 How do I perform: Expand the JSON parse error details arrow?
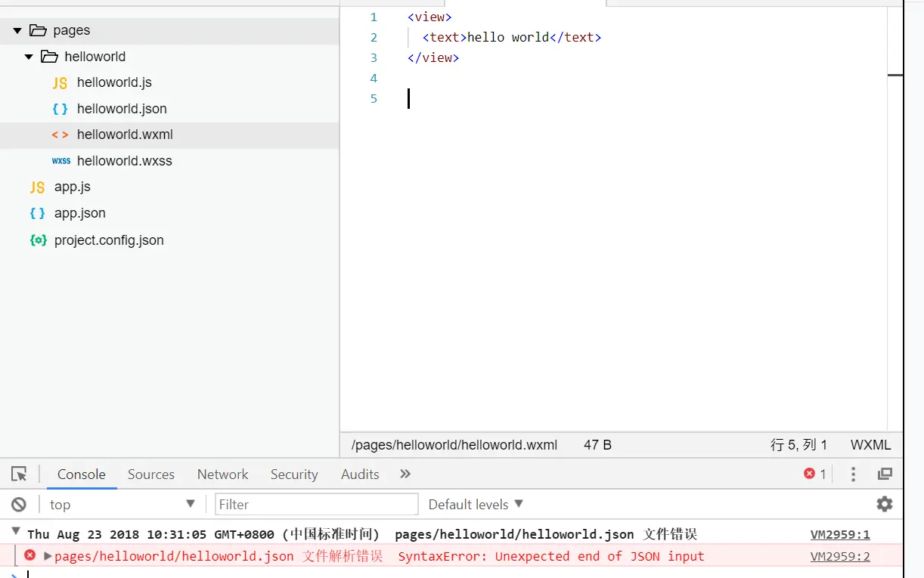[48, 556]
